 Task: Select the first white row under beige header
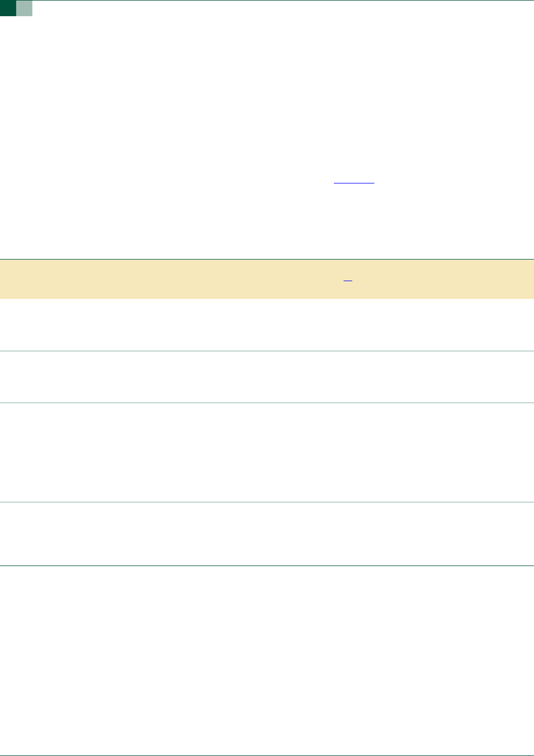[267, 325]
